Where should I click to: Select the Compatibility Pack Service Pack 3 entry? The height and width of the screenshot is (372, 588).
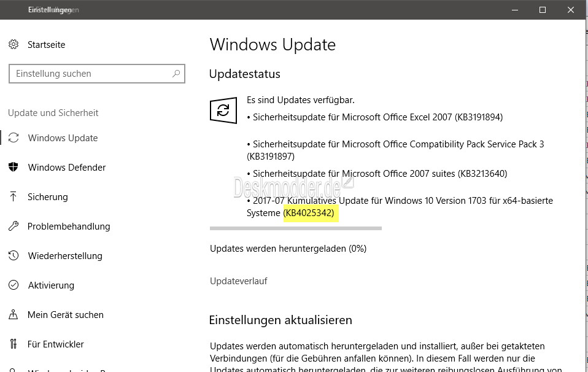pyautogui.click(x=395, y=150)
